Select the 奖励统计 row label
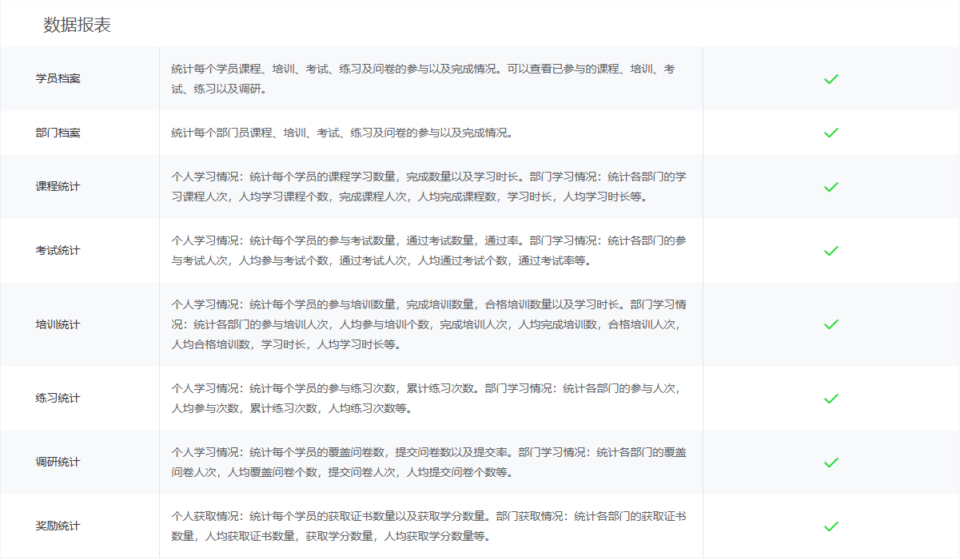960x560 pixels. (58, 526)
